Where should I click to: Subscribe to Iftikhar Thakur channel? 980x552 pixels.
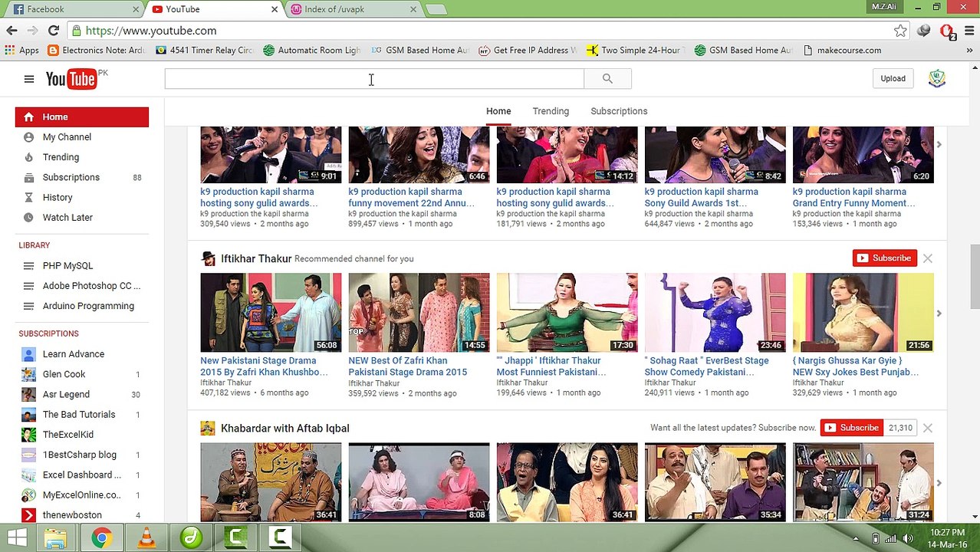point(884,258)
